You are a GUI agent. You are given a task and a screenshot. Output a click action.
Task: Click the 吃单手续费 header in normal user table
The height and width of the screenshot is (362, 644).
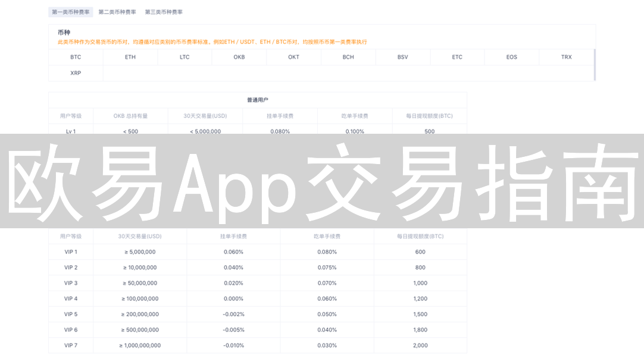355,116
